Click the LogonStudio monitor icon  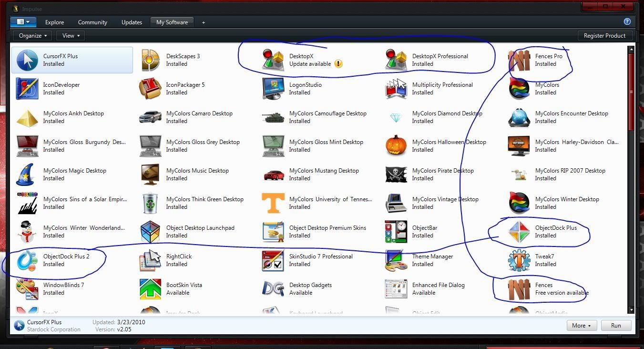coord(273,89)
